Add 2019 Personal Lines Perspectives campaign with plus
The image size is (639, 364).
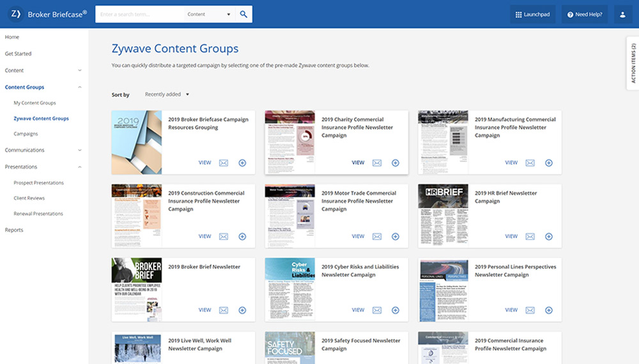(549, 310)
